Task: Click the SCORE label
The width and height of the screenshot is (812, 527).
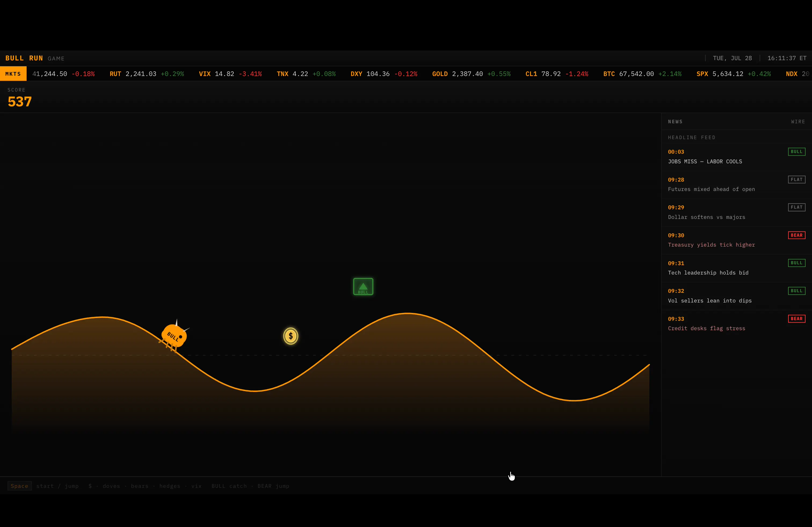Action: tap(16, 90)
